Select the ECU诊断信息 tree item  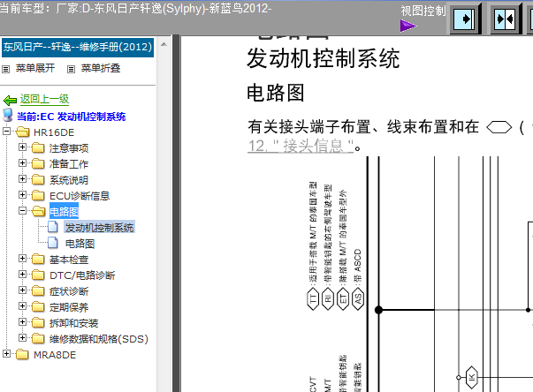(80, 196)
